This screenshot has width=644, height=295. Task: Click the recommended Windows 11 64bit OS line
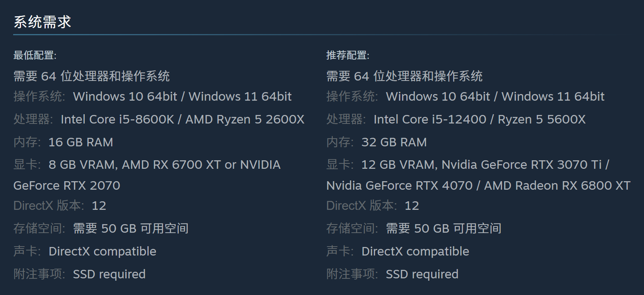553,96
